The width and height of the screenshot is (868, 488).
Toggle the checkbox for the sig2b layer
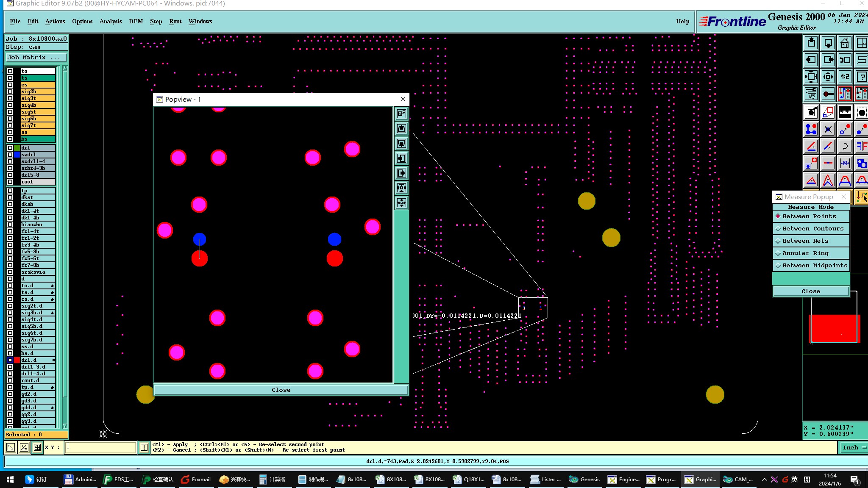10,91
